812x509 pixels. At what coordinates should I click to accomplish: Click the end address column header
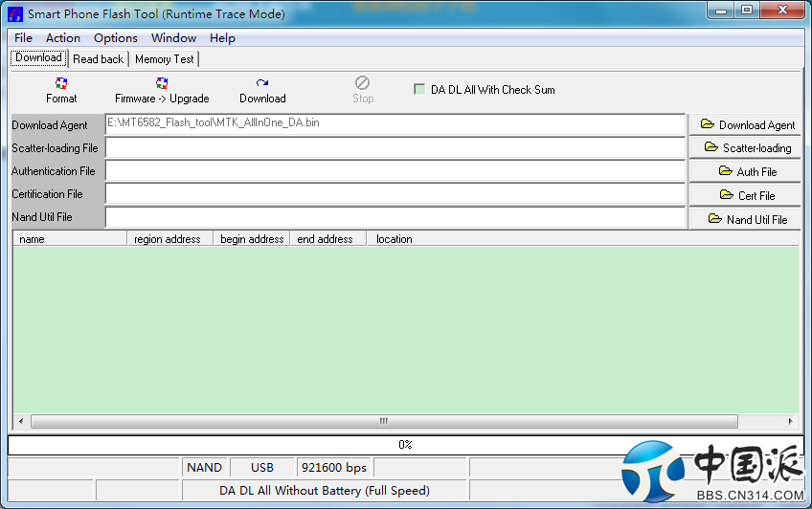click(328, 239)
